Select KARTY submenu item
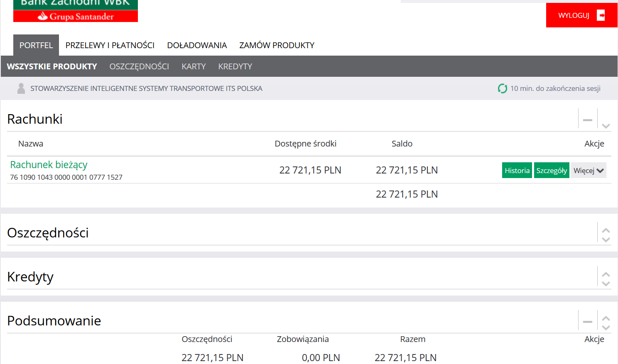Image resolution: width=618 pixels, height=364 pixels. [x=194, y=66]
